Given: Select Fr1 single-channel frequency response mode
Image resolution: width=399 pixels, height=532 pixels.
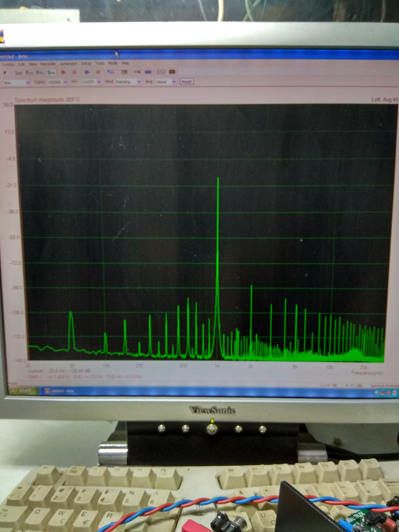Looking at the screenshot, I should (40, 73).
